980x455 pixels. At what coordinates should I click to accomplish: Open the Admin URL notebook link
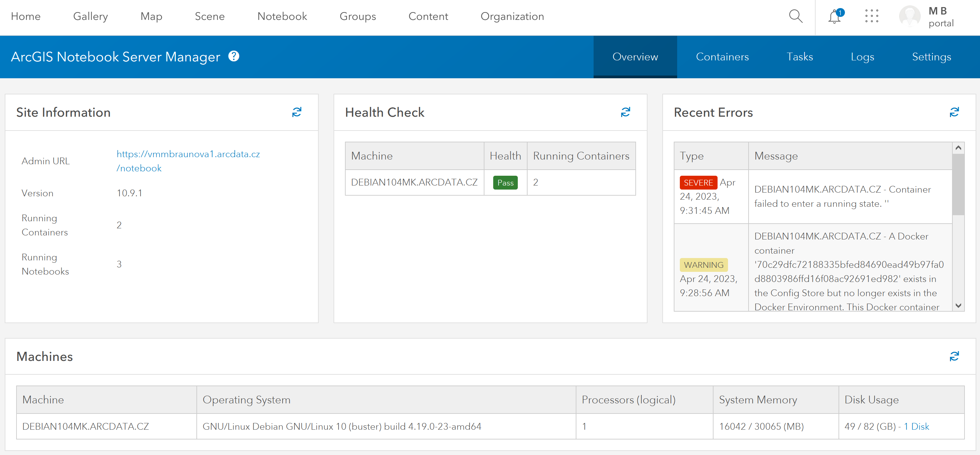[188, 161]
